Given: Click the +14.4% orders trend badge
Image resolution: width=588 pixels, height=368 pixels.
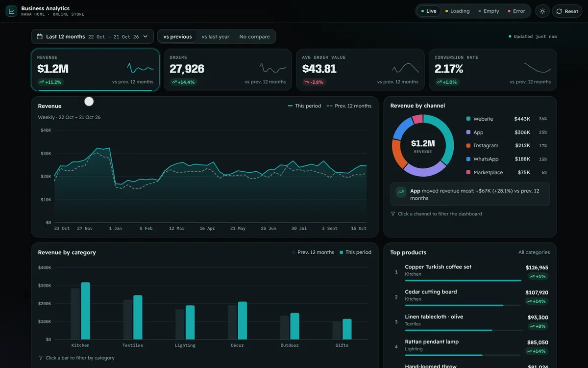Looking at the screenshot, I should (x=183, y=82).
